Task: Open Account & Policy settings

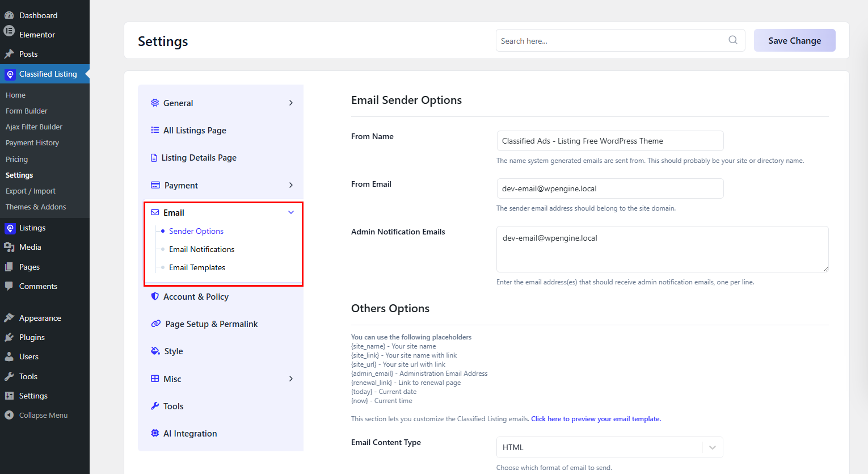Action: (196, 296)
